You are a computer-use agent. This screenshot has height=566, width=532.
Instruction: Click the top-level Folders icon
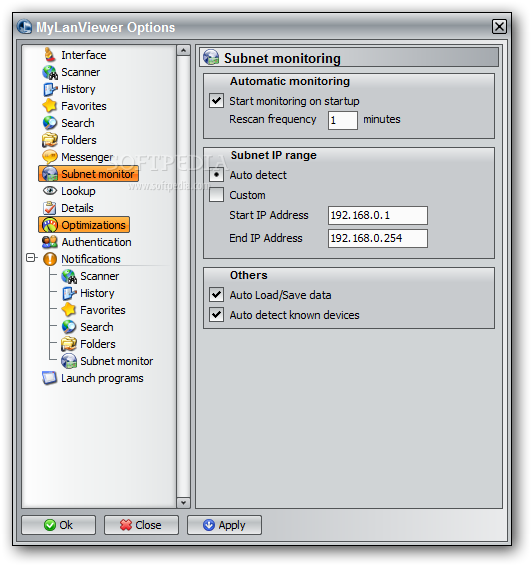click(x=50, y=140)
